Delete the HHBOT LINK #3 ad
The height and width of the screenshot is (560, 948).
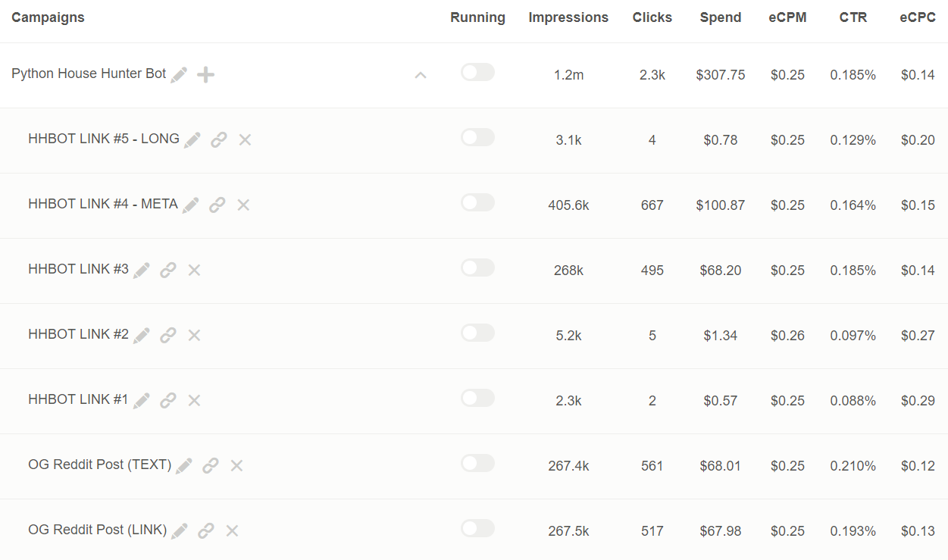click(194, 270)
